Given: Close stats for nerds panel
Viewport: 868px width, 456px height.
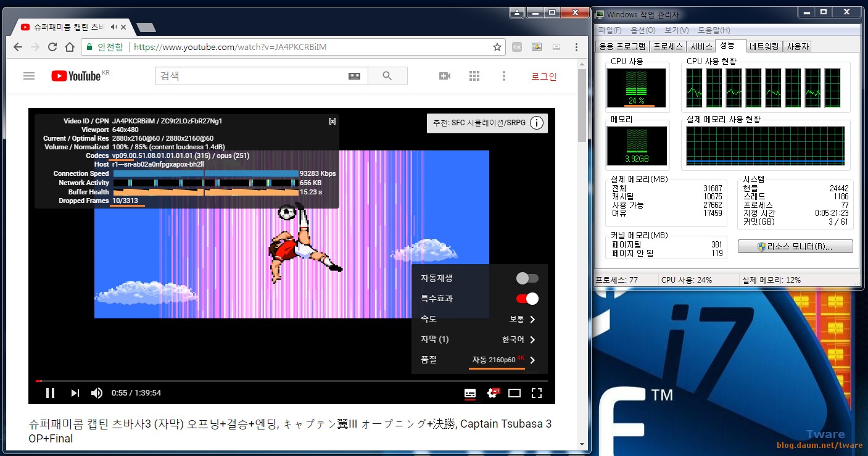Looking at the screenshot, I should coord(333,121).
